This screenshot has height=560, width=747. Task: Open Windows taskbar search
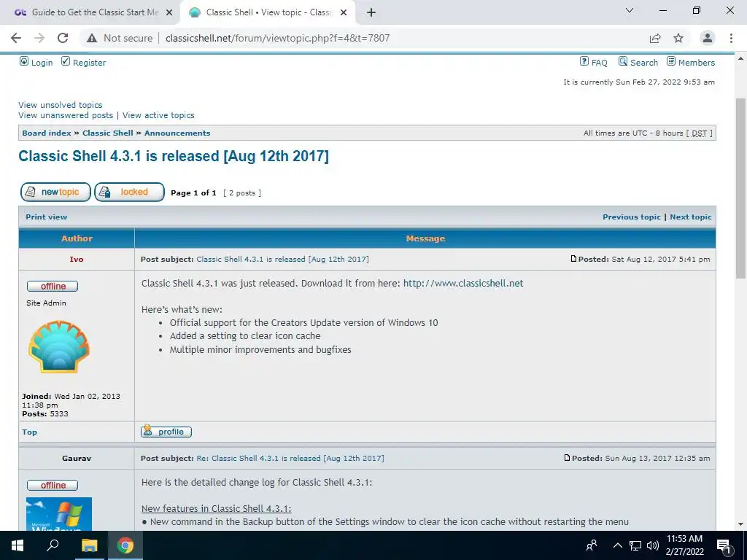pyautogui.click(x=53, y=545)
